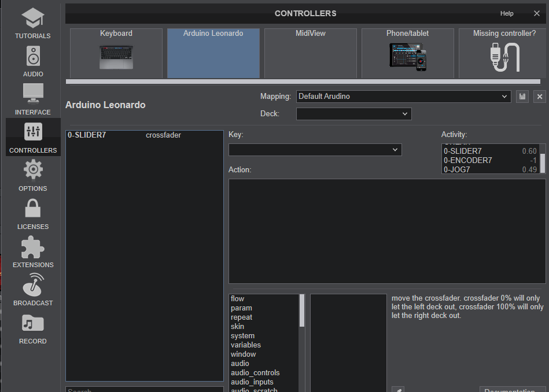Open the Mapping dropdown showing Default Arudino
Viewport: 549px width, 392px height.
point(403,97)
